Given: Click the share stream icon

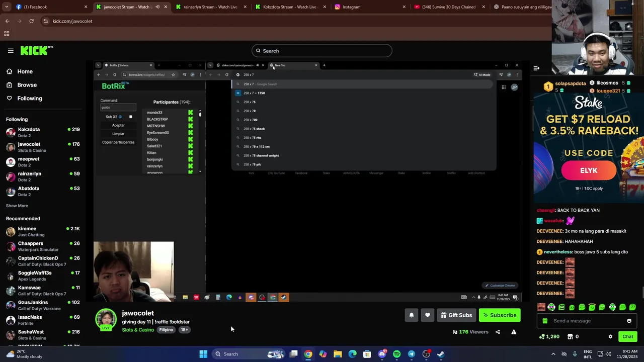Looking at the screenshot, I should point(498,332).
